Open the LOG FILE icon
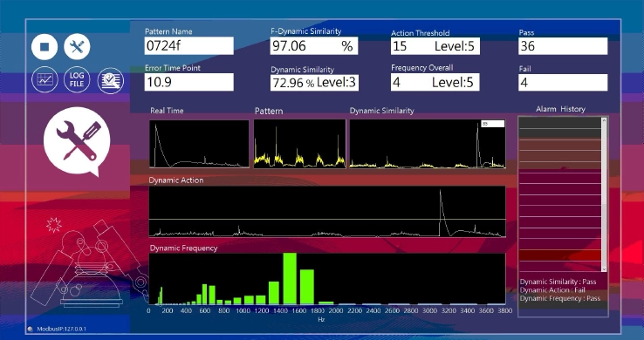 point(77,79)
